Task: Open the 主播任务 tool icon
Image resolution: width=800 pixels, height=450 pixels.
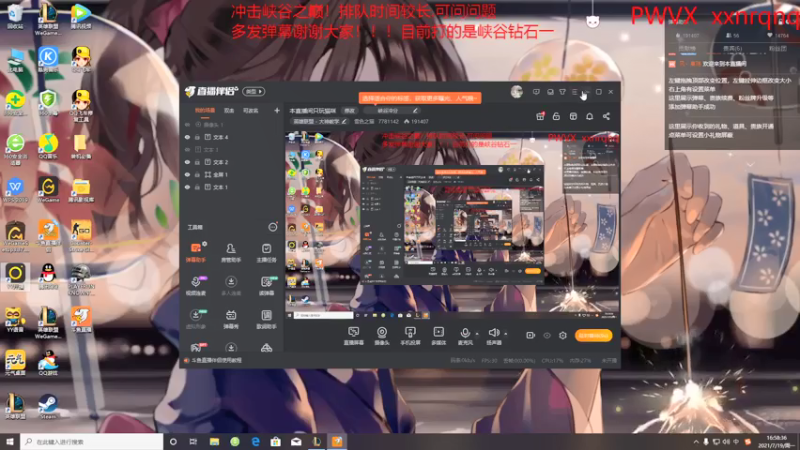Action: [266, 253]
